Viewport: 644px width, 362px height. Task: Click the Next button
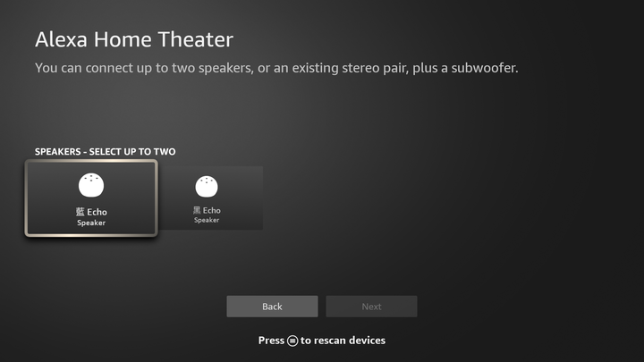[x=372, y=307]
